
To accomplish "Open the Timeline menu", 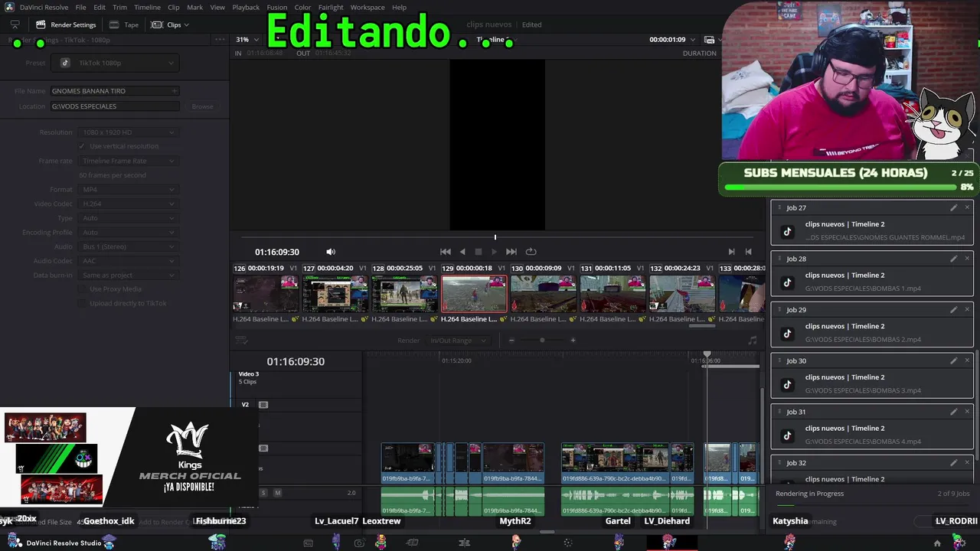I will [x=147, y=8].
